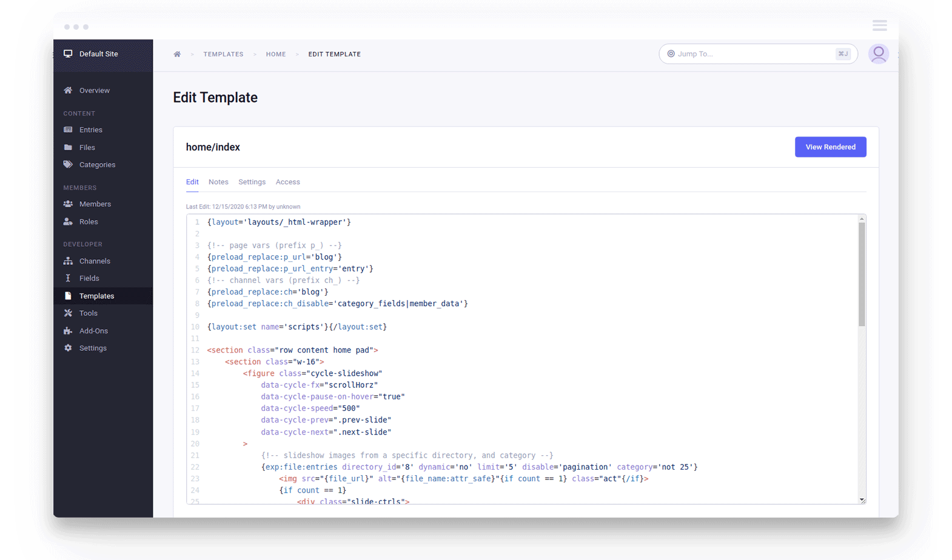Open the hamburger menu at top right

880,25
